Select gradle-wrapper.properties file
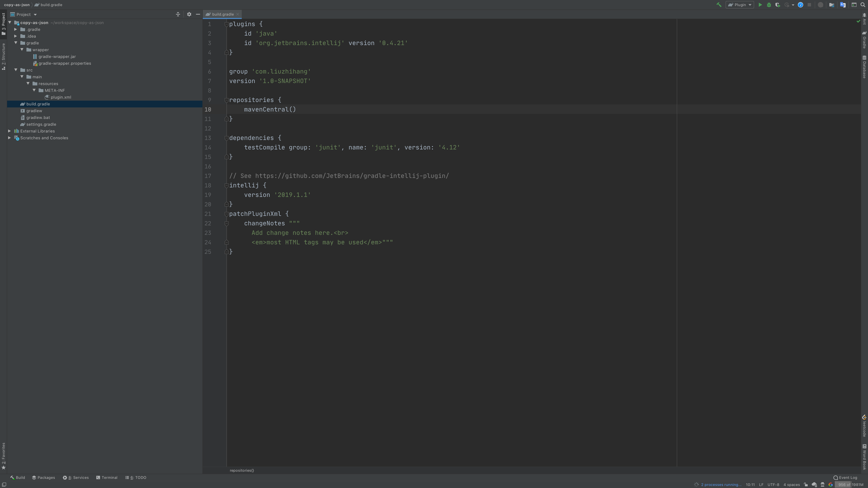The width and height of the screenshot is (868, 488). pos(64,63)
